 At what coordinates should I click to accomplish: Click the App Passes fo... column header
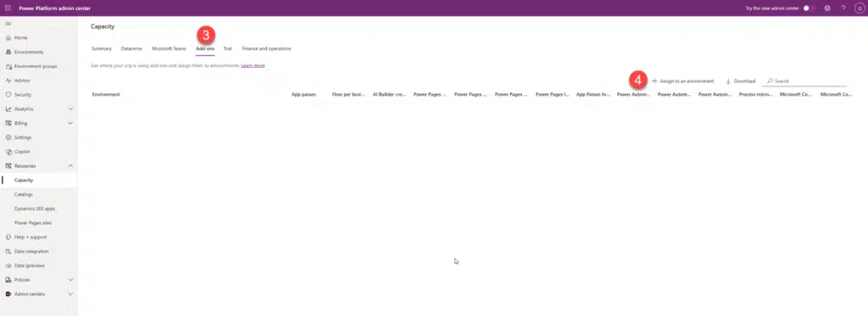coord(593,95)
